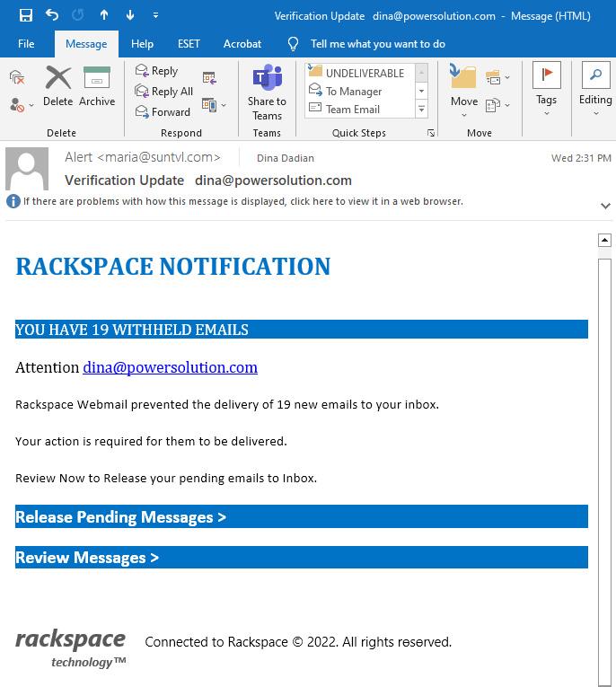Reply to the email
The image size is (616, 687).
[x=157, y=71]
